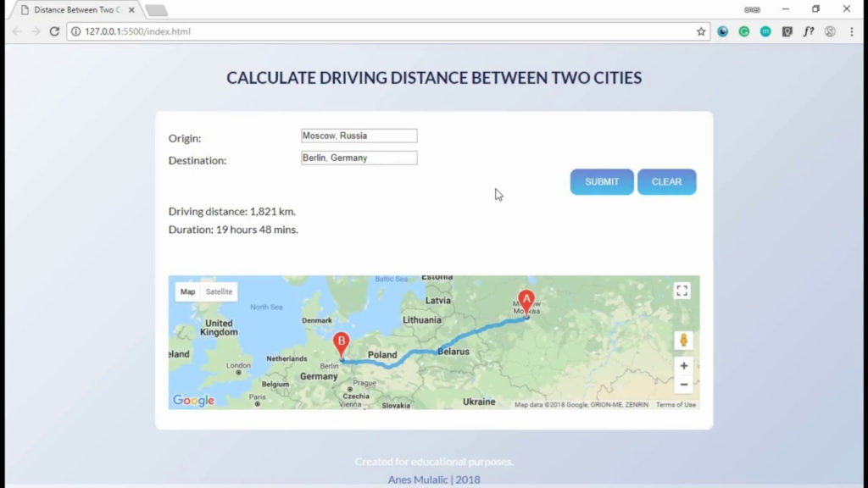The width and height of the screenshot is (868, 488).
Task: Zoom out the map with minus
Action: coord(684,385)
